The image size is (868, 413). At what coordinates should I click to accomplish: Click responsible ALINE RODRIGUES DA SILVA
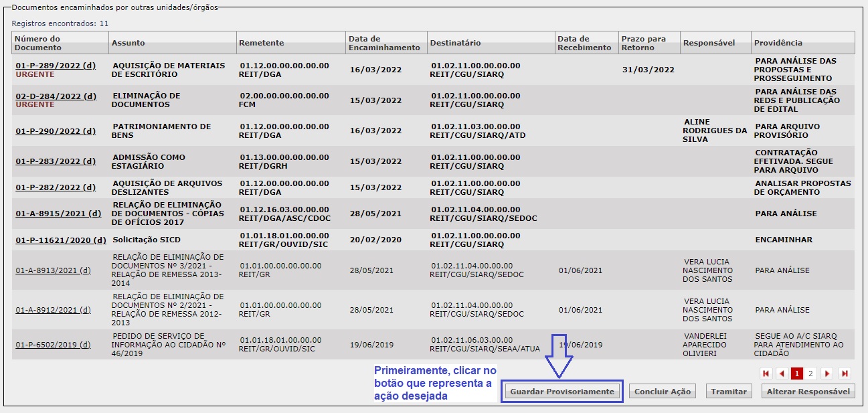click(715, 131)
